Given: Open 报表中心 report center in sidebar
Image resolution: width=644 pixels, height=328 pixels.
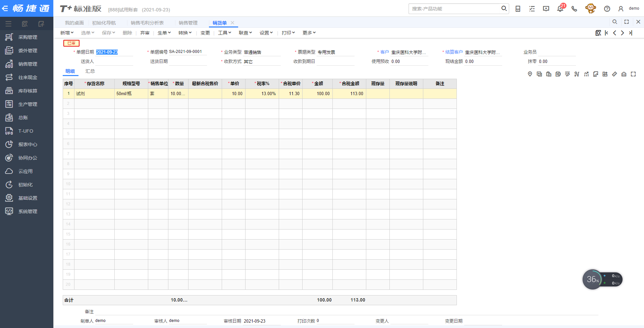Looking at the screenshot, I should (27, 144).
